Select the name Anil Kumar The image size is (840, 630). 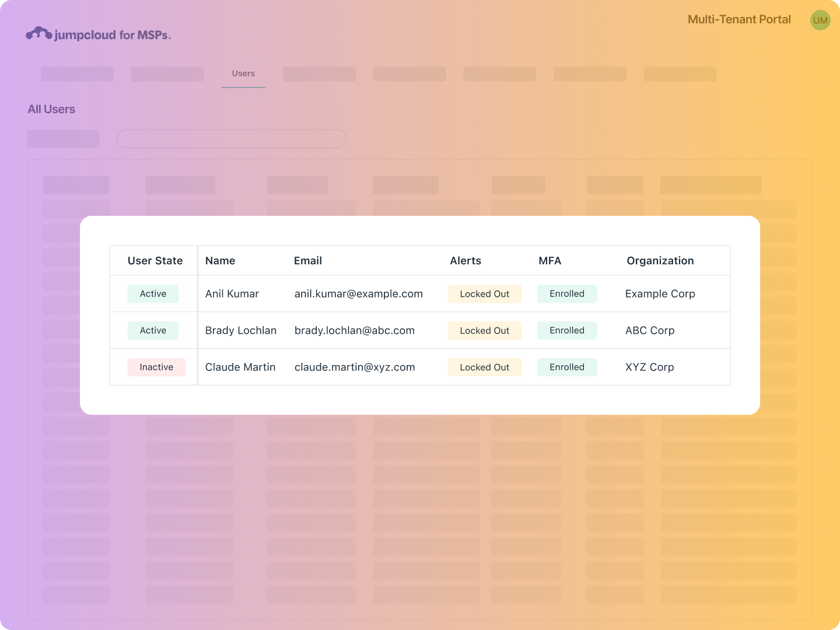tap(232, 294)
